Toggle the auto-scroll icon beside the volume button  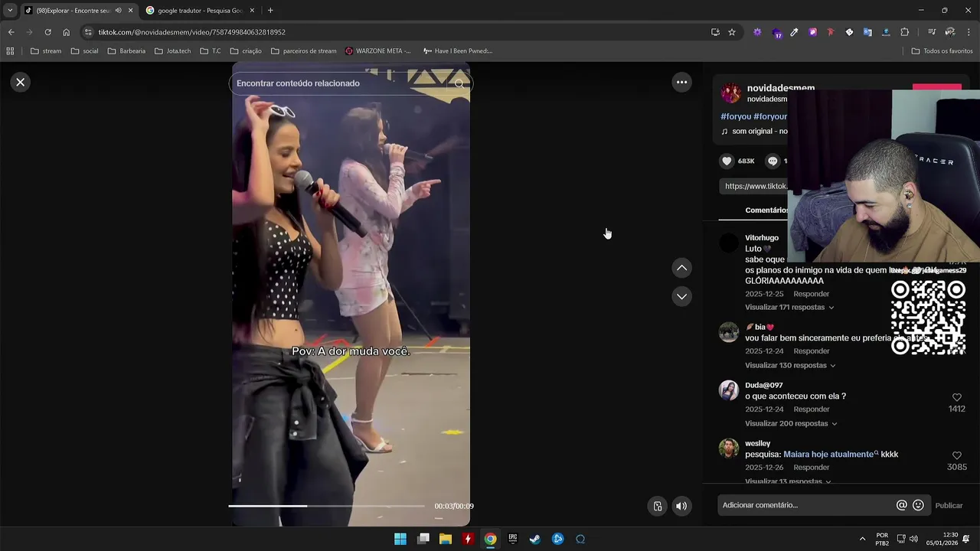coord(658,506)
